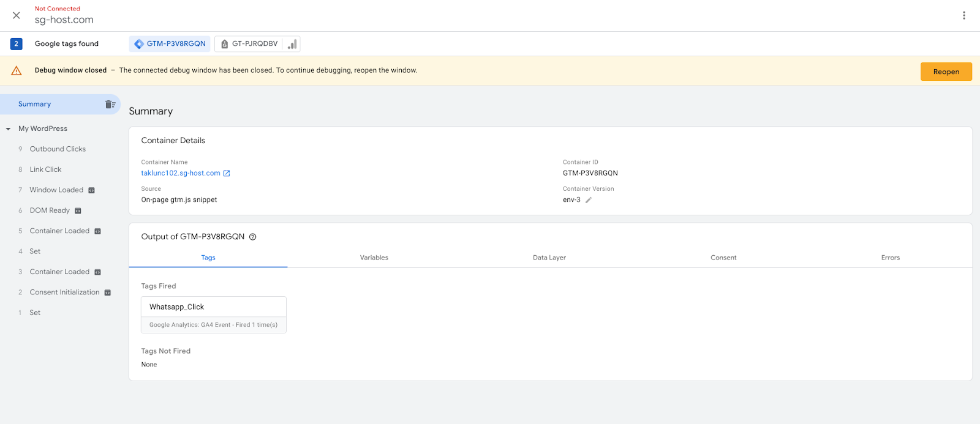Select the Link Click event
The height and width of the screenshot is (424, 980).
tap(45, 169)
